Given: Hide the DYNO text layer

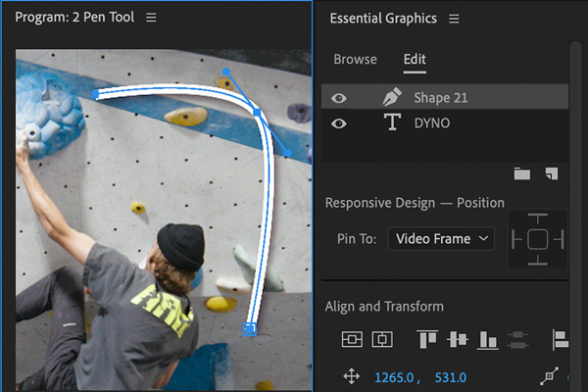Looking at the screenshot, I should tap(339, 123).
